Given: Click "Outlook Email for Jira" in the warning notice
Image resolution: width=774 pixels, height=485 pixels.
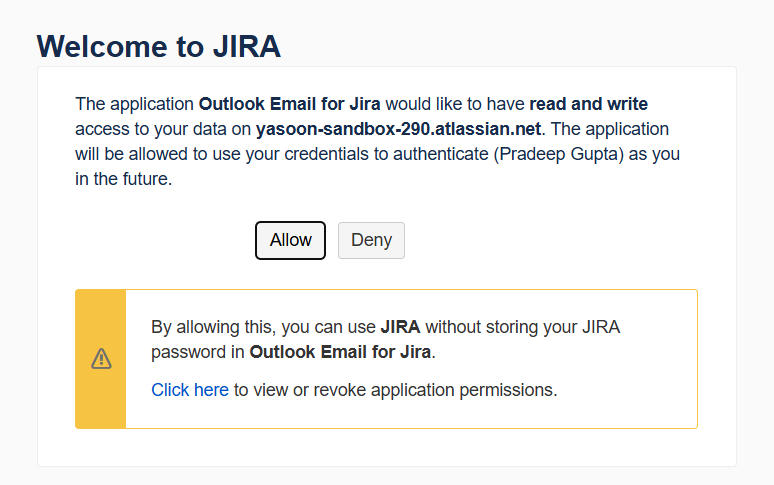Looking at the screenshot, I should 340,352.
